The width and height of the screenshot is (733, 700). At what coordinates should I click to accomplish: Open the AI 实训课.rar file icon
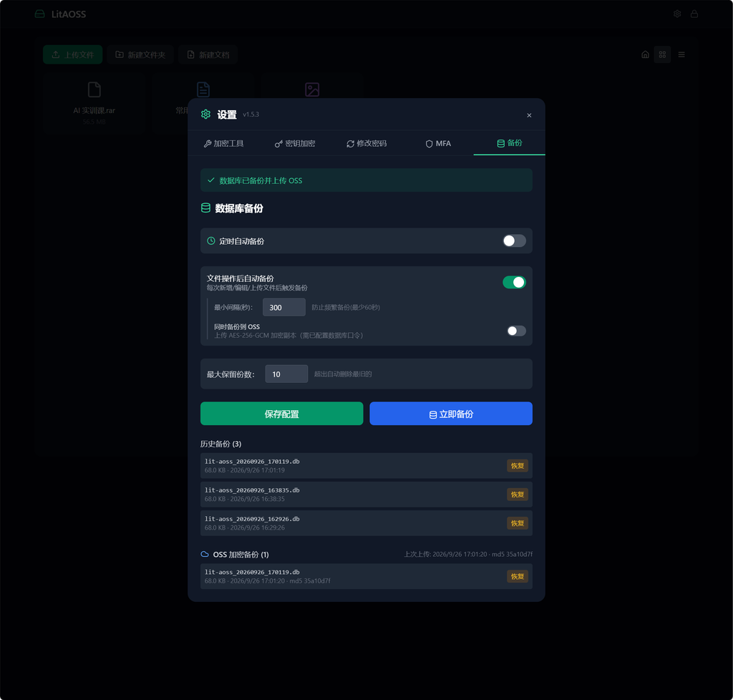tap(94, 89)
